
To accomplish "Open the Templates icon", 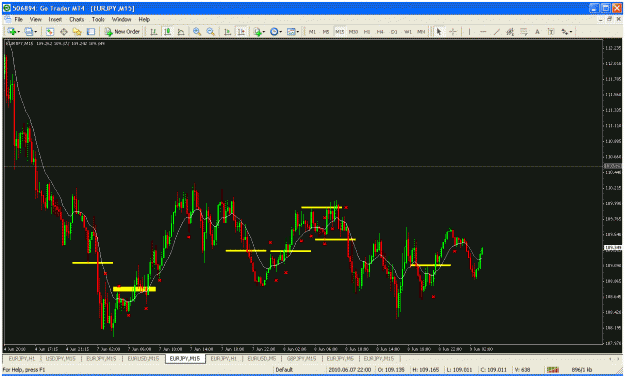I will point(291,31).
